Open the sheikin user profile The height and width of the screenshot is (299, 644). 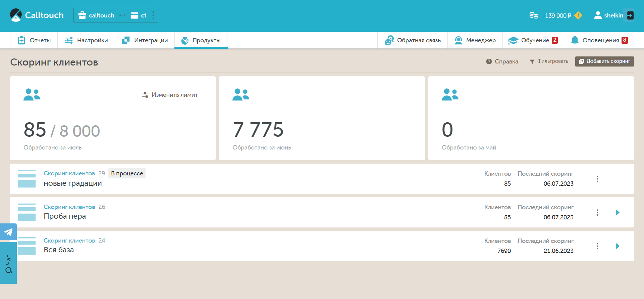click(x=608, y=15)
